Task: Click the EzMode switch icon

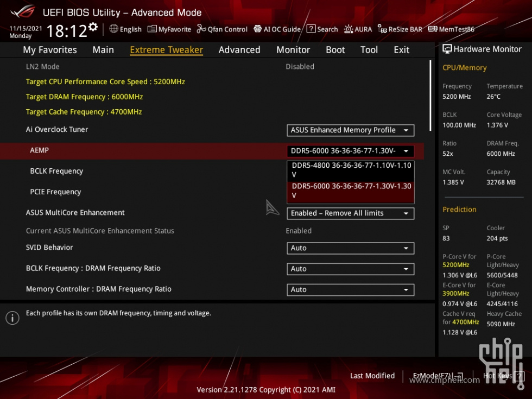Action: (458, 376)
